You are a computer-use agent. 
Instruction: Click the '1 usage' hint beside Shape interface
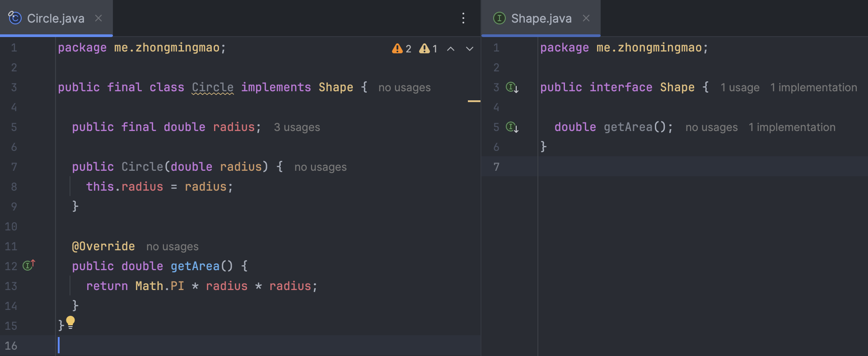click(740, 88)
